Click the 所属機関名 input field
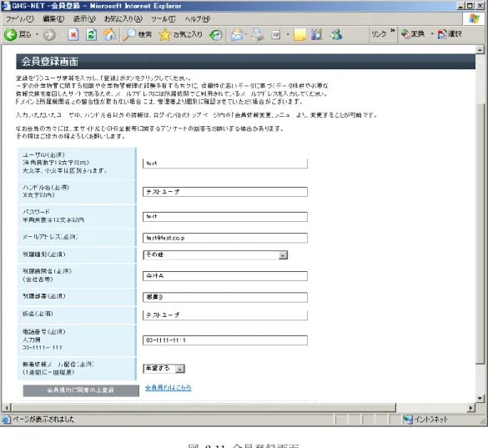Image resolution: width=488 pixels, height=448 pixels. 225,276
